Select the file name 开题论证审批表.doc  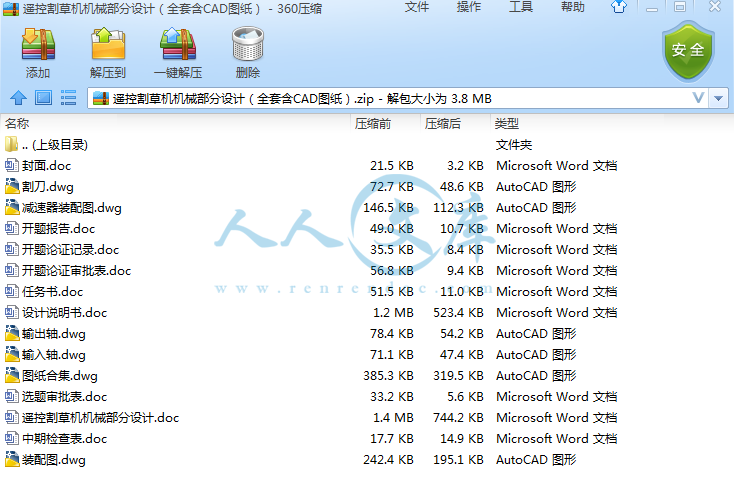76,271
